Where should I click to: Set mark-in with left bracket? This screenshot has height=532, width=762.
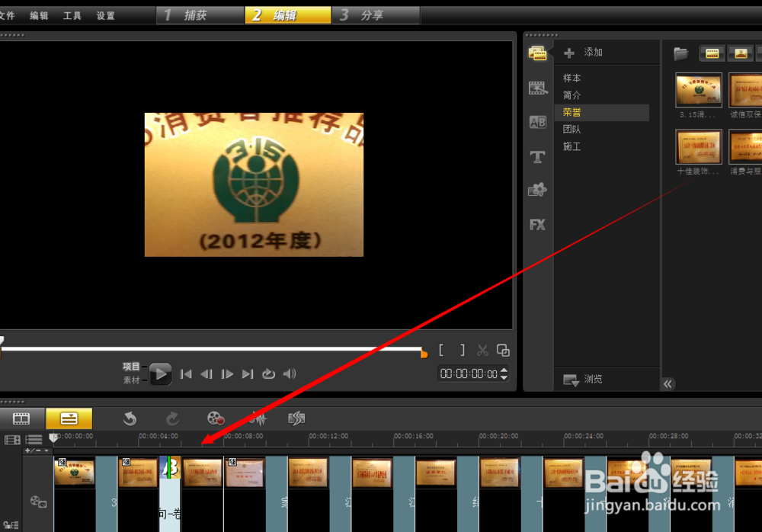[441, 350]
